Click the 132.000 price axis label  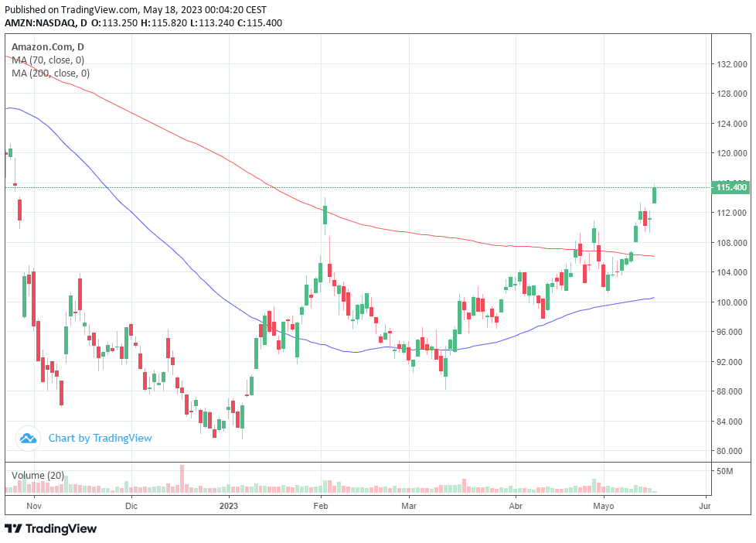point(731,64)
